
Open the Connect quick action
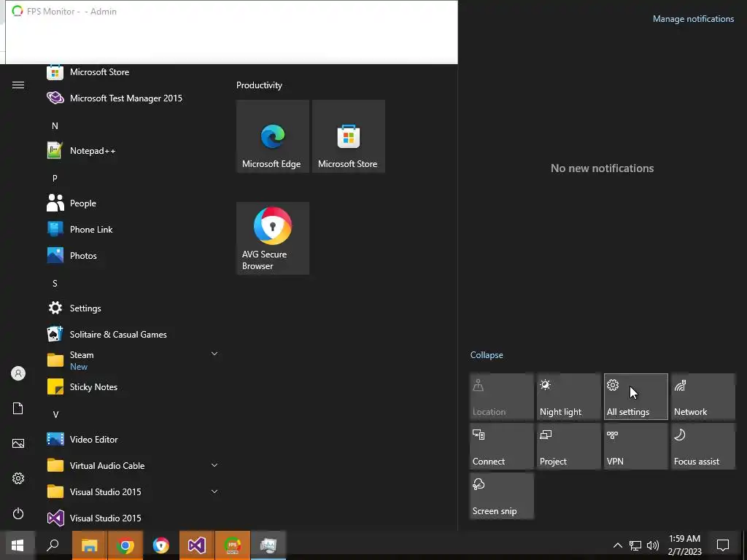[x=502, y=446]
